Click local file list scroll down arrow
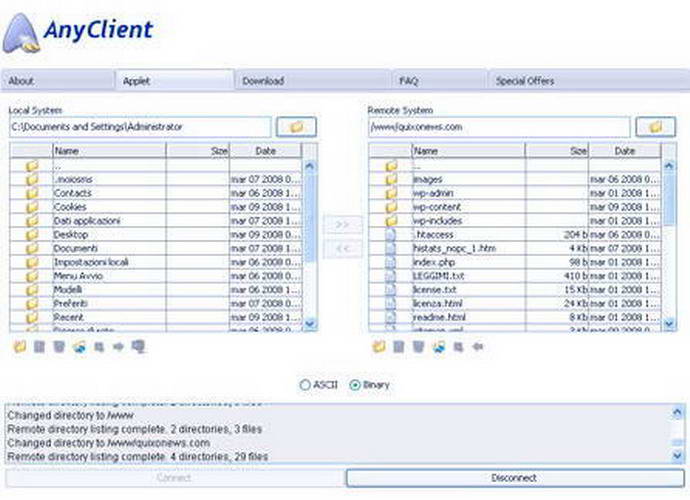The image size is (690, 500). point(310,324)
